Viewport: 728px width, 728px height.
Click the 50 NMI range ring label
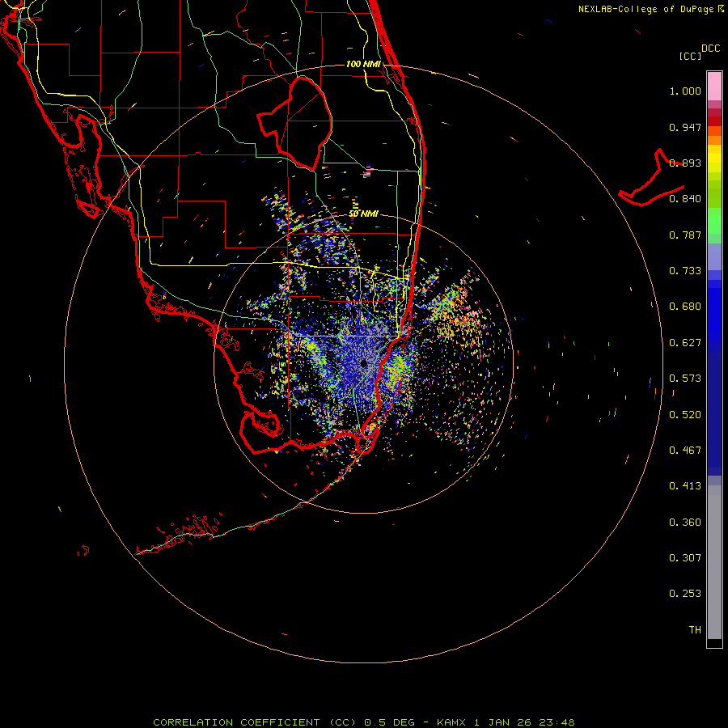[x=363, y=214]
